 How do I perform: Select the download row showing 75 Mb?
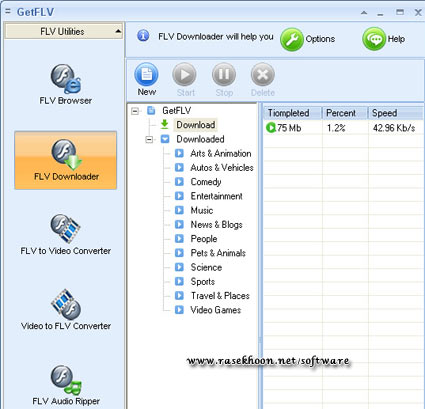coord(344,128)
